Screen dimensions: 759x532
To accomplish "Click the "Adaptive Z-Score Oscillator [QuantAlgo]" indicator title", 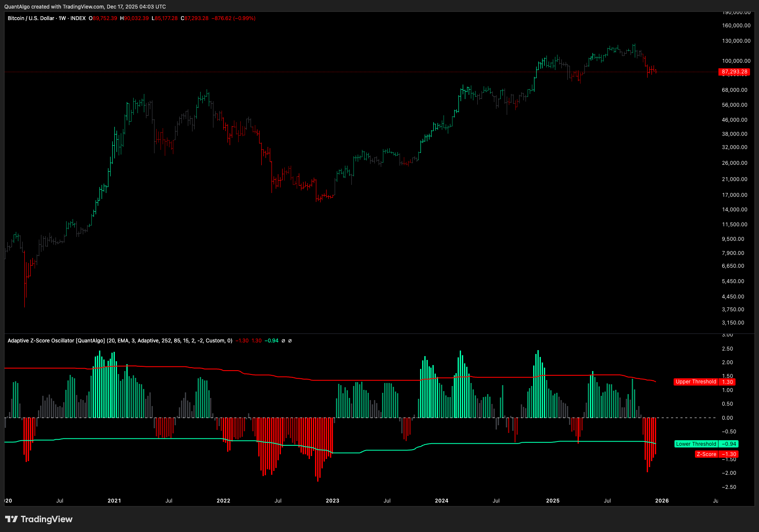I will (x=56, y=341).
